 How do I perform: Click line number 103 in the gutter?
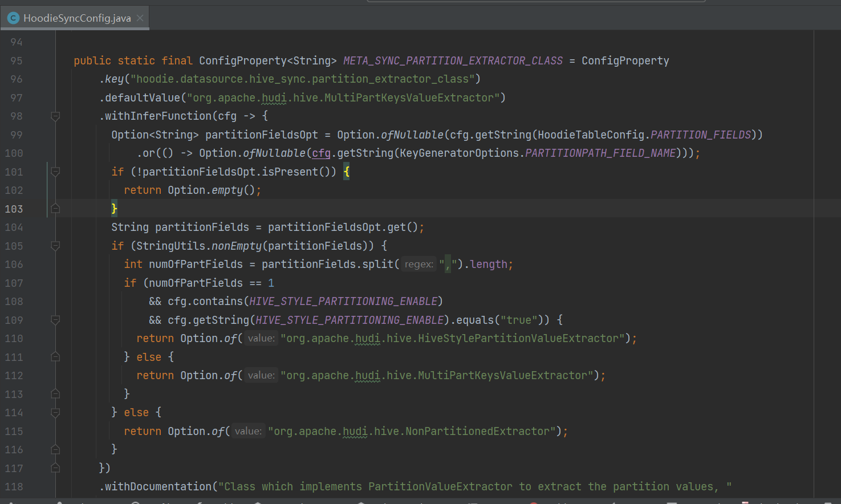tap(14, 209)
